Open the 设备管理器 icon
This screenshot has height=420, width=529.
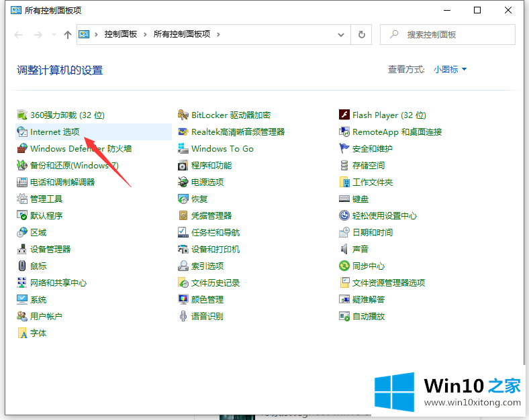pos(22,249)
